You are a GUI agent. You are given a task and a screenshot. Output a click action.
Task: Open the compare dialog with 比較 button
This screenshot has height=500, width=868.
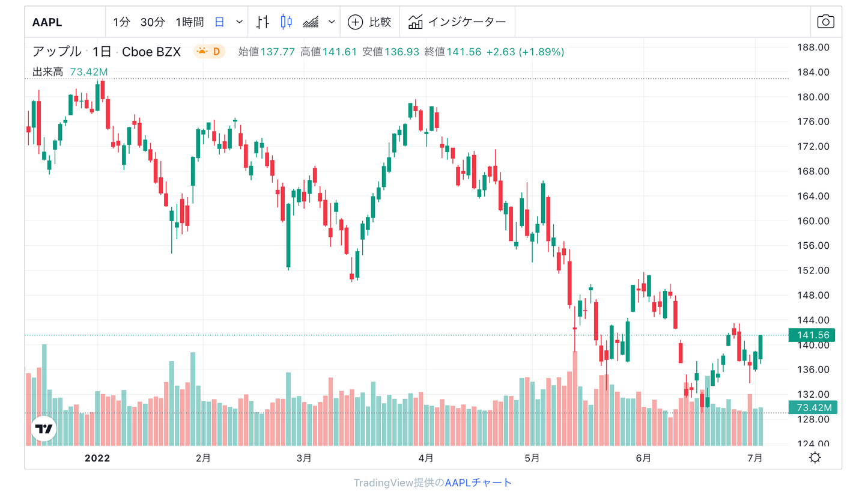(x=369, y=21)
